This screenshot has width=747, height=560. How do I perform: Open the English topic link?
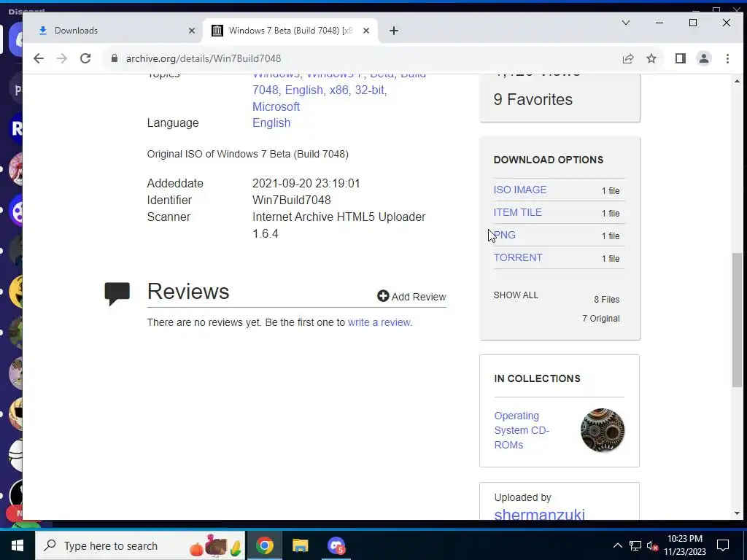304,90
